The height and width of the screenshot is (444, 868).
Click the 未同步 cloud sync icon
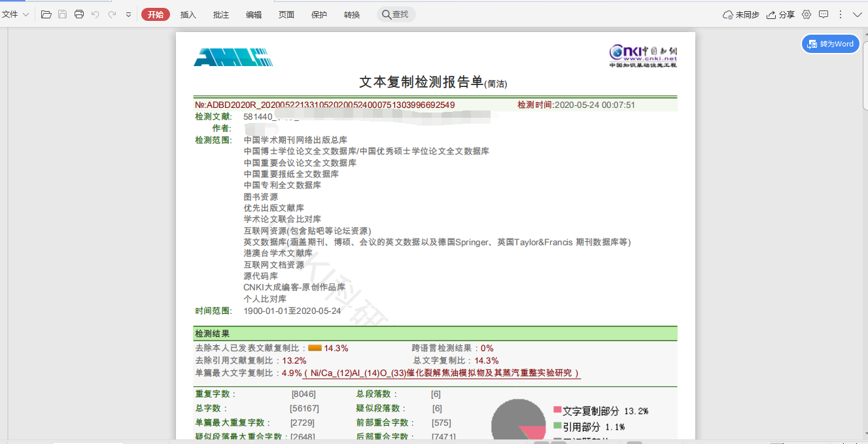(x=741, y=14)
